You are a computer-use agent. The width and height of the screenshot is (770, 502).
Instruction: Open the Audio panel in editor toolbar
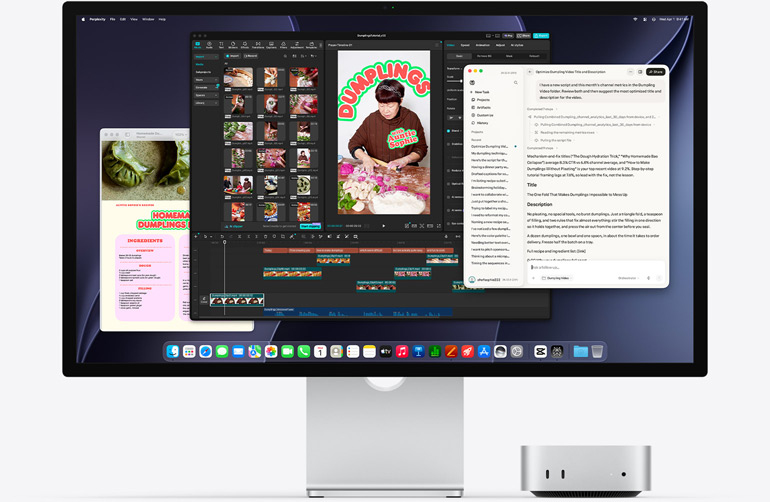(209, 45)
